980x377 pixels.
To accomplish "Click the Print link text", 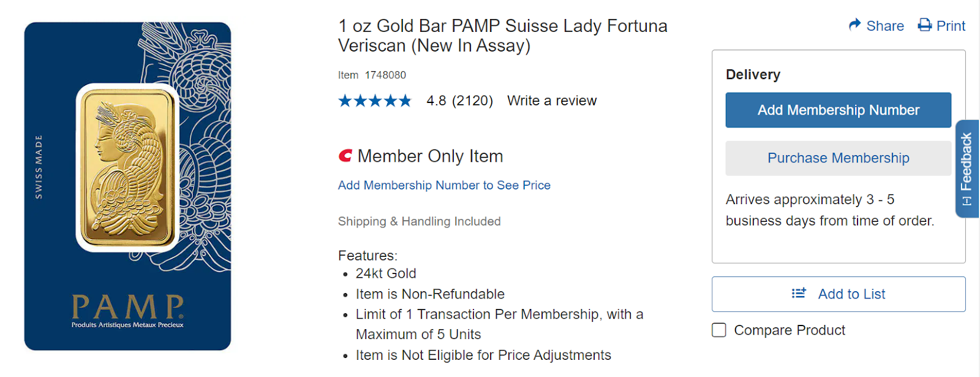I will pyautogui.click(x=951, y=26).
